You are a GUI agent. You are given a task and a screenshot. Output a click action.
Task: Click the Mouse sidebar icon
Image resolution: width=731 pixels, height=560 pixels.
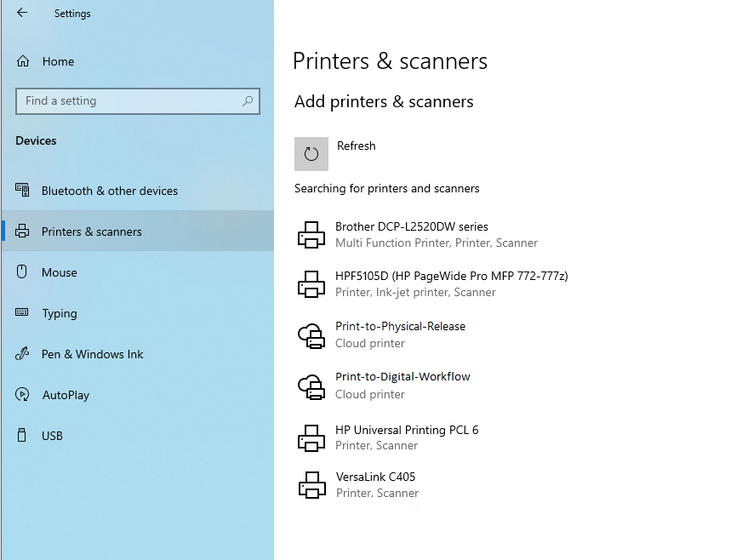tap(22, 271)
